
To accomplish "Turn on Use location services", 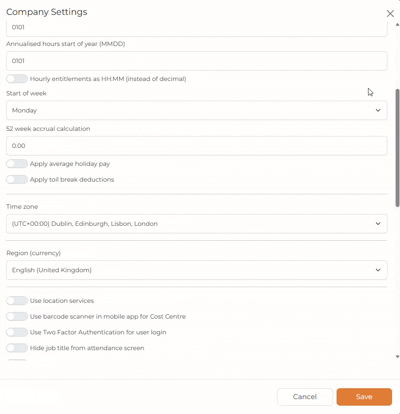I will pos(17,301).
